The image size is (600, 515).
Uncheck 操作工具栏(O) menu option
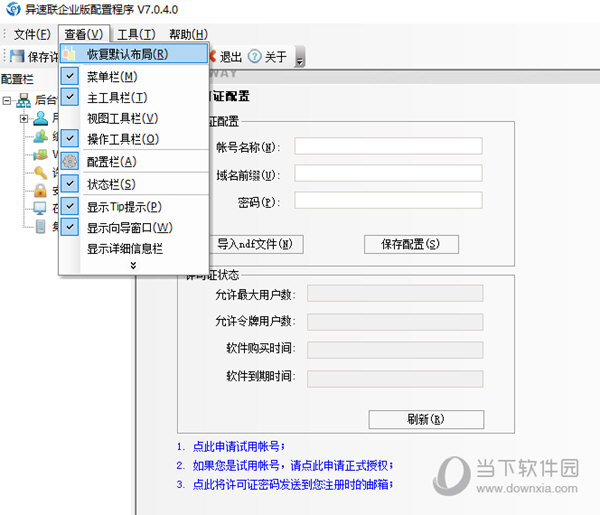pyautogui.click(x=70, y=138)
